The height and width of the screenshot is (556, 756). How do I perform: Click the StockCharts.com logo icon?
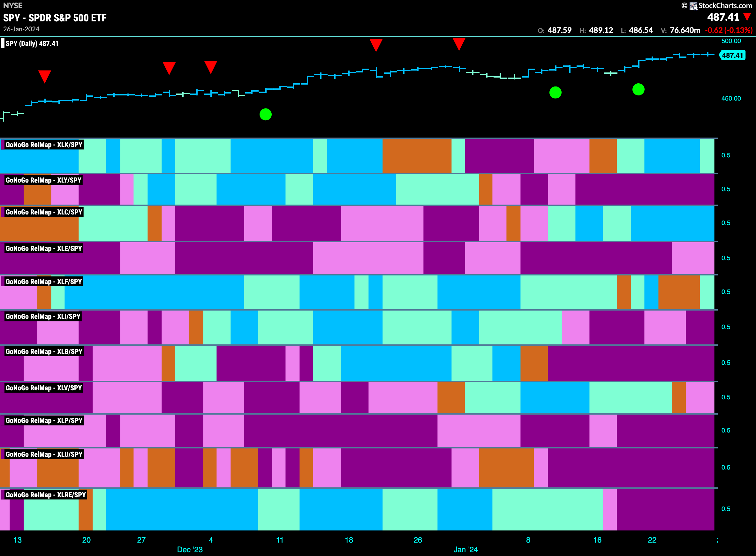click(x=693, y=6)
